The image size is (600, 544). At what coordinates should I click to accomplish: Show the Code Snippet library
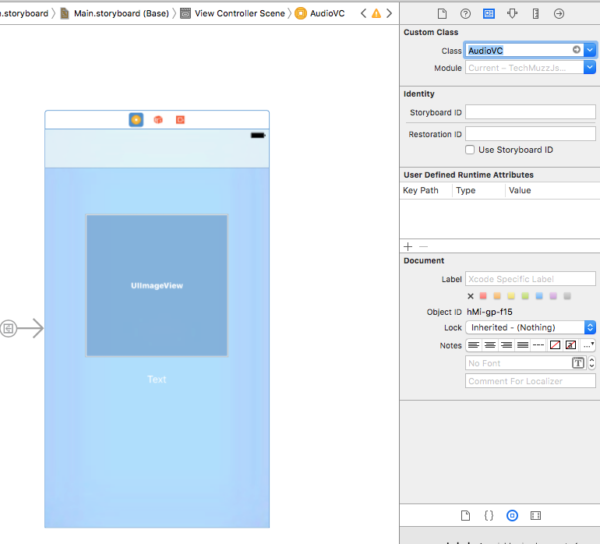coord(489,516)
